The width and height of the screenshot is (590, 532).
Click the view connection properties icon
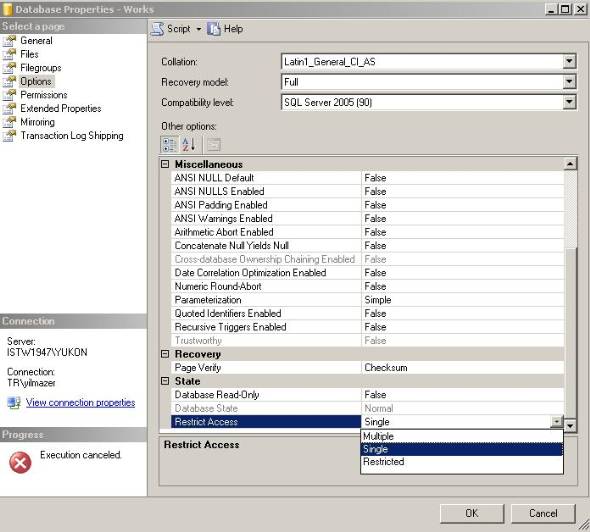[14, 403]
